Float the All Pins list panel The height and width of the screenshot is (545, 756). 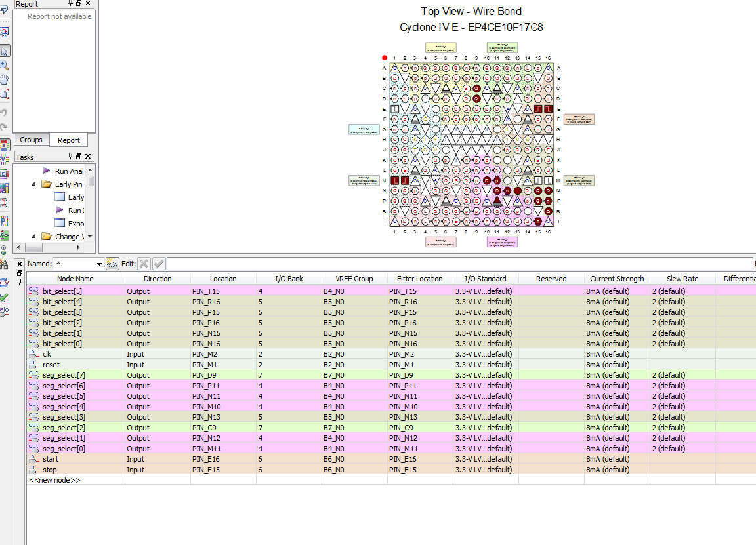(20, 273)
